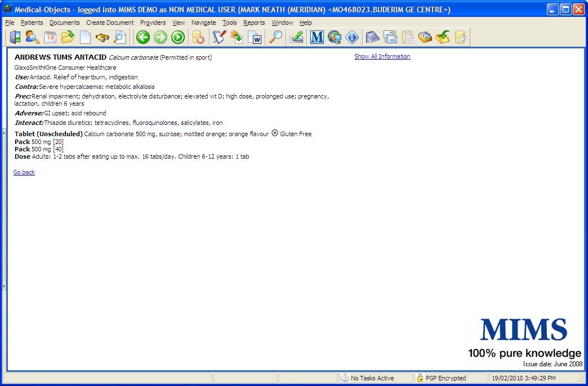Viewport: 588px width, 386px height.
Task: Click the green pen signing icon
Action: (296, 37)
